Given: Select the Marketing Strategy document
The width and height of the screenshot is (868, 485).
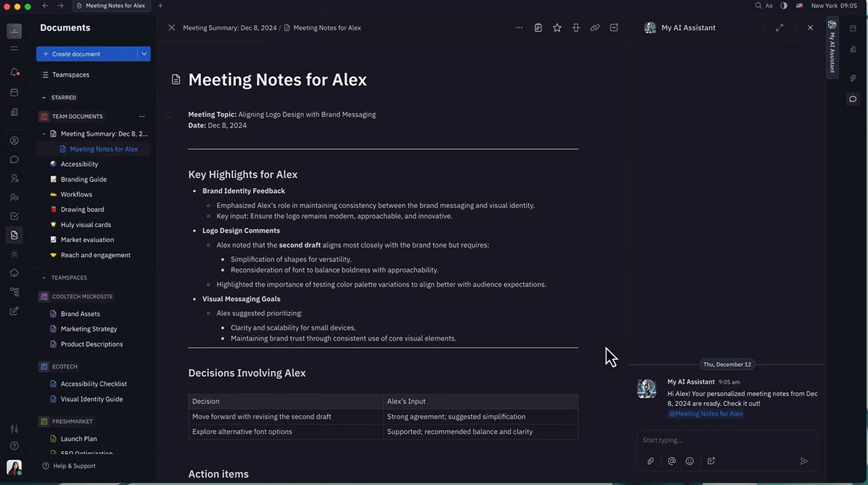Looking at the screenshot, I should pyautogui.click(x=89, y=329).
